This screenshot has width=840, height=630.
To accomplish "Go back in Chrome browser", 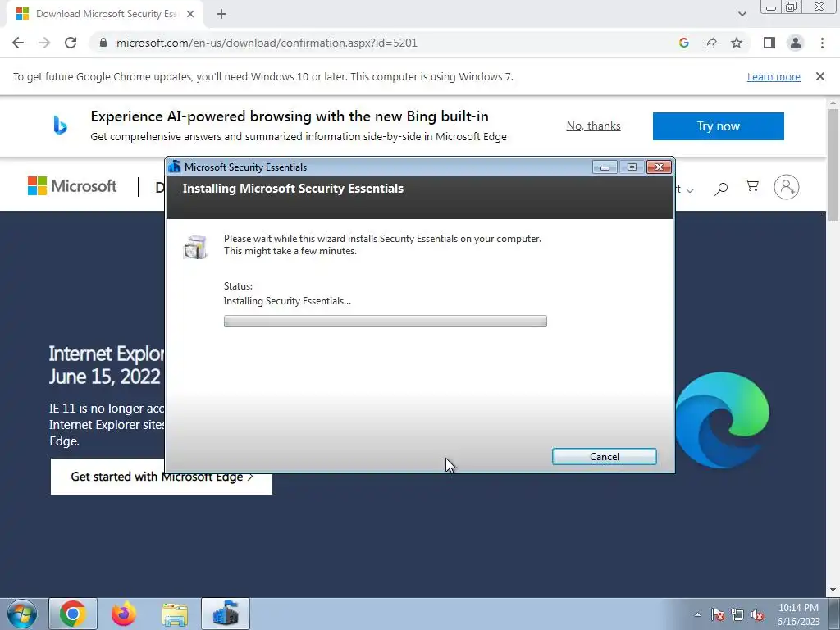I will [18, 43].
